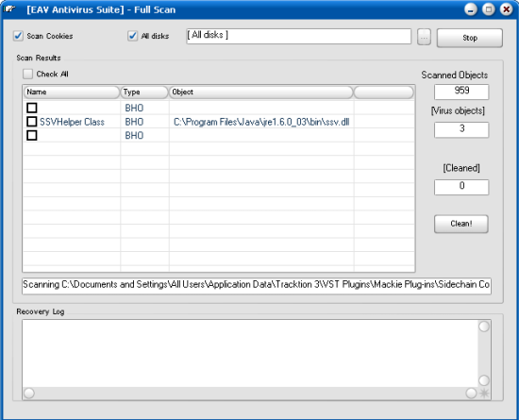Click the Recovery Log scroll left button
Image resolution: width=519 pixels, height=420 pixels.
point(29,394)
